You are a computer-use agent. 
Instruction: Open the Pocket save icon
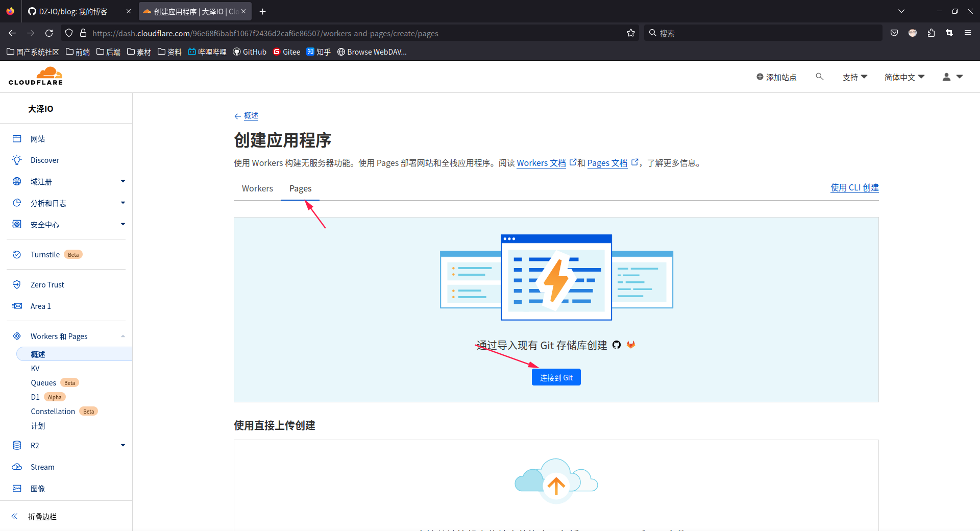tap(894, 33)
